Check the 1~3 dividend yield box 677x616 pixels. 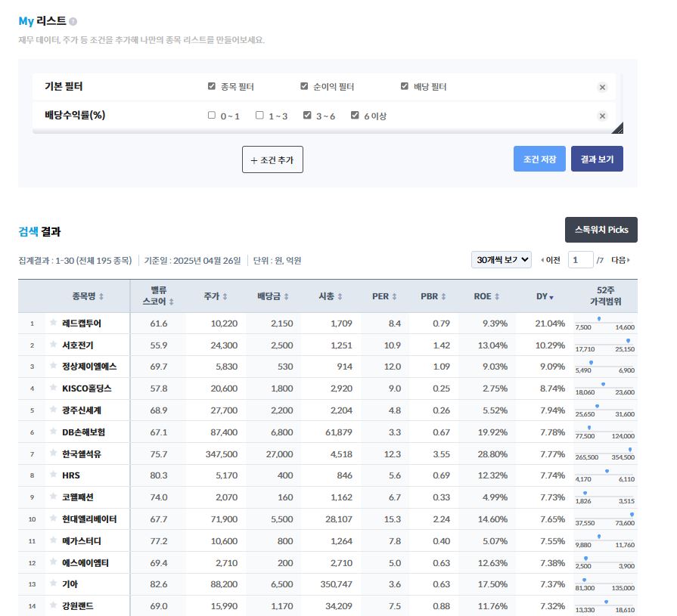point(259,115)
